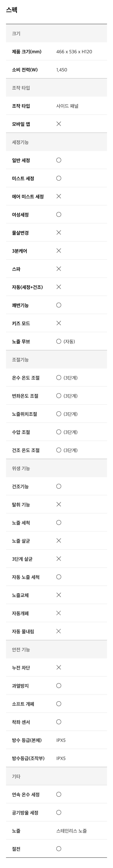Select the 위생 기능 section header
113x868 pixels.
(x=56, y=468)
